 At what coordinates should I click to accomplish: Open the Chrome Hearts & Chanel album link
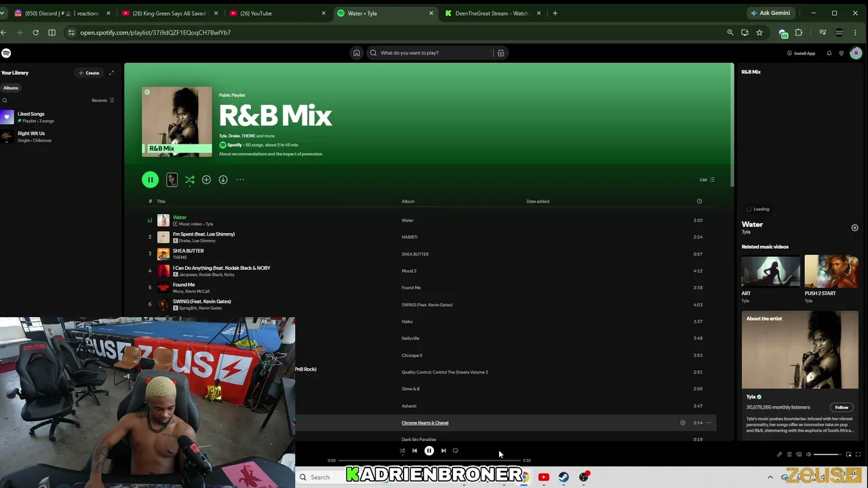pyautogui.click(x=425, y=423)
